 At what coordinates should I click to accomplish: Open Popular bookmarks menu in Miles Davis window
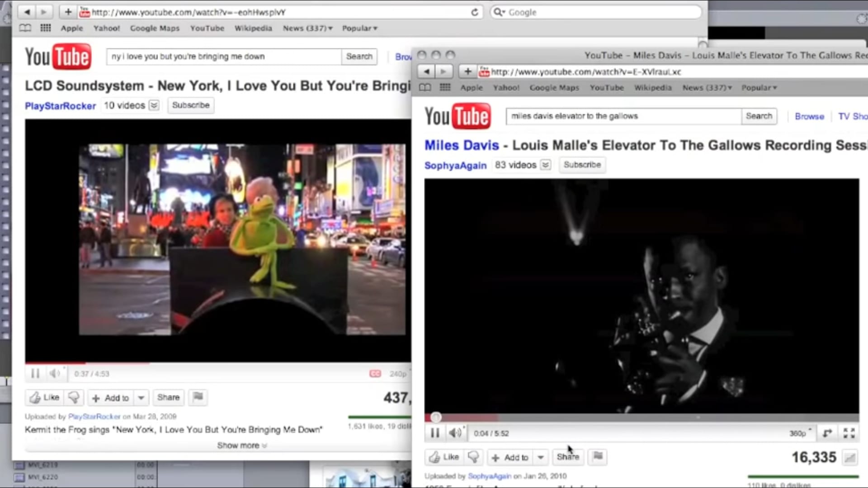coord(759,88)
